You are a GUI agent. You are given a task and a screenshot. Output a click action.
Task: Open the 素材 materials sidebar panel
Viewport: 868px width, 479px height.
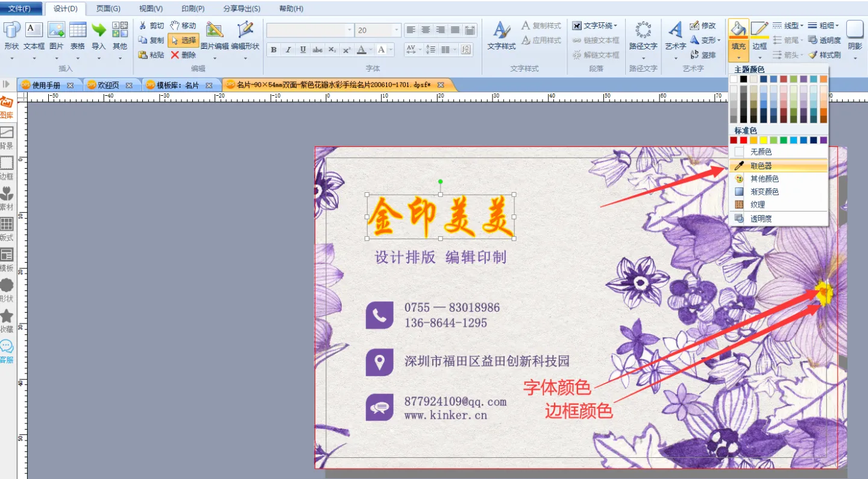point(7,199)
